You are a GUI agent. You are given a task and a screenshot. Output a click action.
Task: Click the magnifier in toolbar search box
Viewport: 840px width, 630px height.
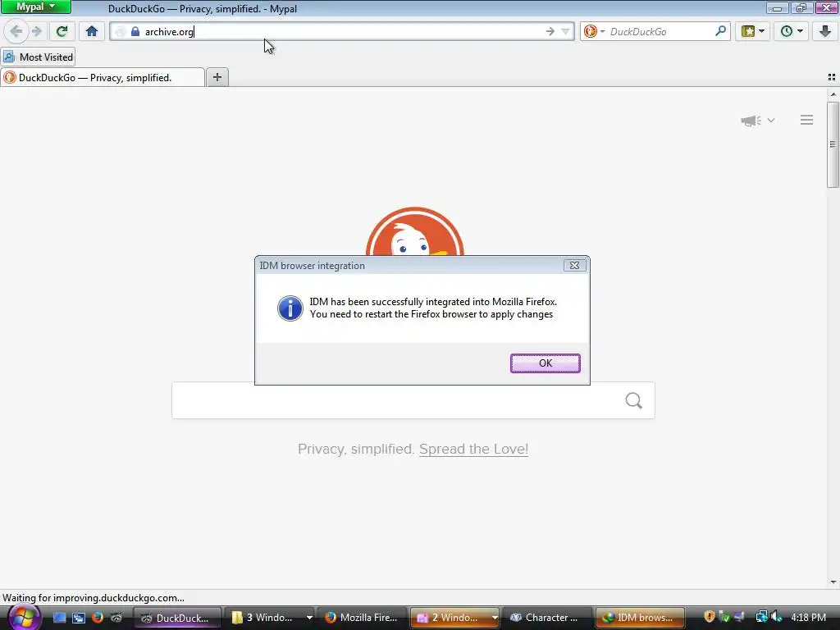pos(720,31)
